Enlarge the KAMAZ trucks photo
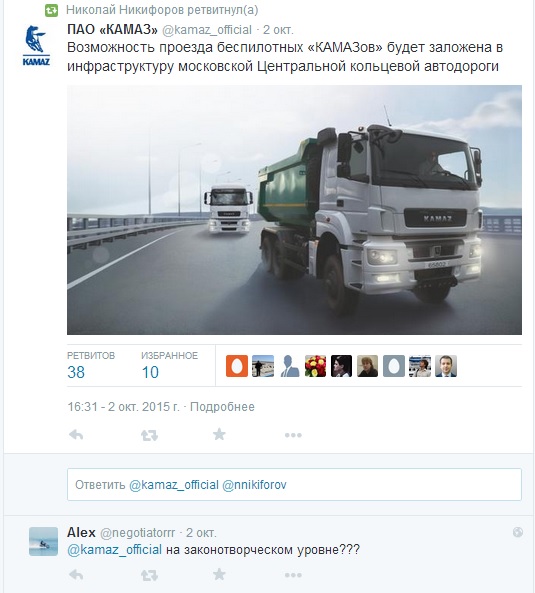The width and height of the screenshot is (535, 593). (x=294, y=210)
